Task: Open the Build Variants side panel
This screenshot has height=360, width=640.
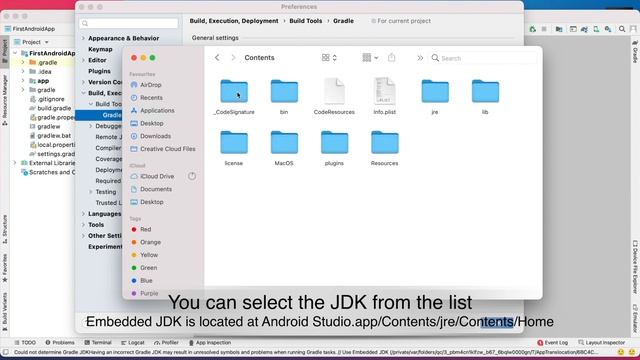Action: (x=4, y=311)
